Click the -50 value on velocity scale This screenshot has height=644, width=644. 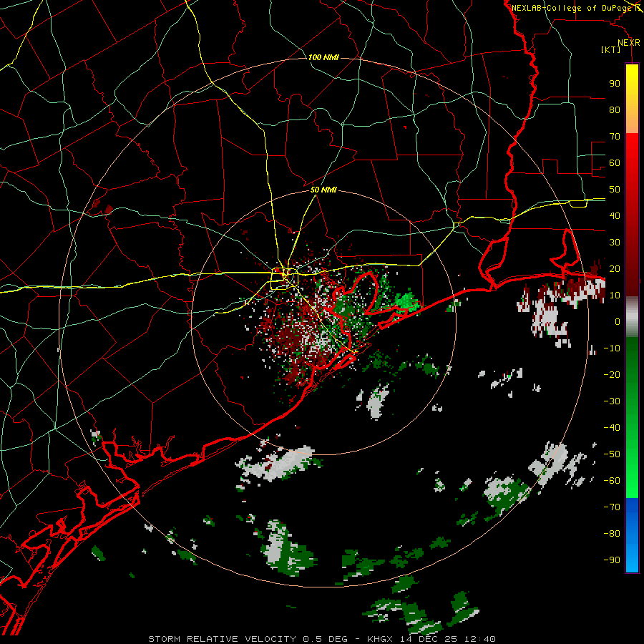(612, 454)
